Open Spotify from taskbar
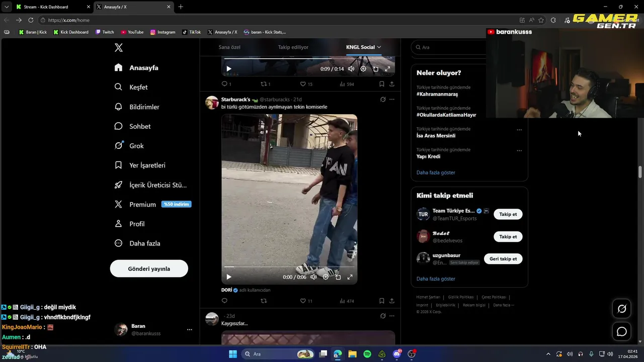This screenshot has width=644, height=362. (367, 354)
